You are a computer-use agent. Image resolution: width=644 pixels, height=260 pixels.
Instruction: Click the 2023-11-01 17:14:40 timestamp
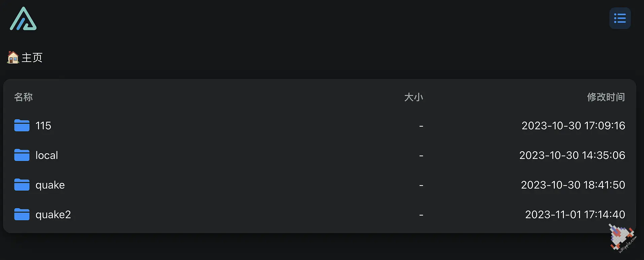[575, 215]
